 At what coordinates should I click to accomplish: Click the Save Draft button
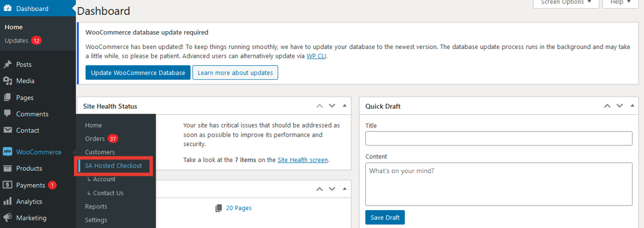coord(385,218)
